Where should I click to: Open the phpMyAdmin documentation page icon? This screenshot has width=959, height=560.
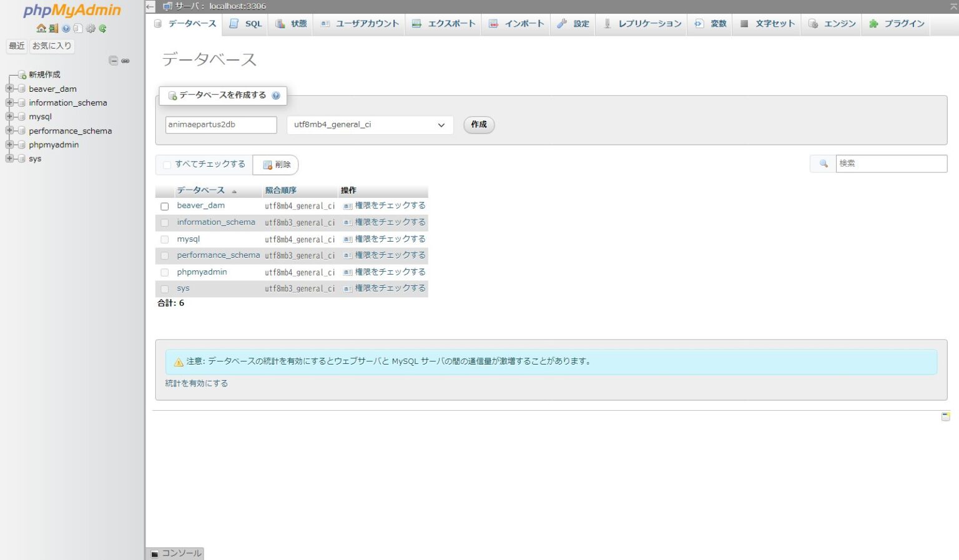pos(78,28)
